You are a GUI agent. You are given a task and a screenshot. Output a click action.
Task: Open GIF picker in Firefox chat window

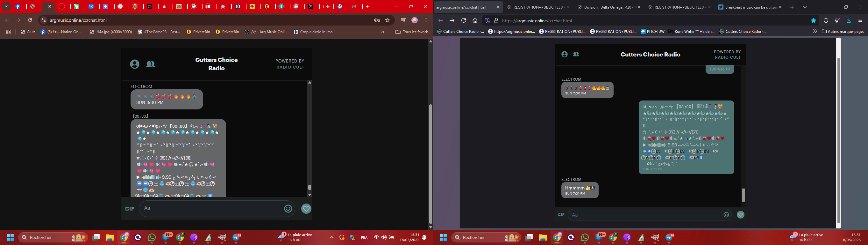pos(561,215)
